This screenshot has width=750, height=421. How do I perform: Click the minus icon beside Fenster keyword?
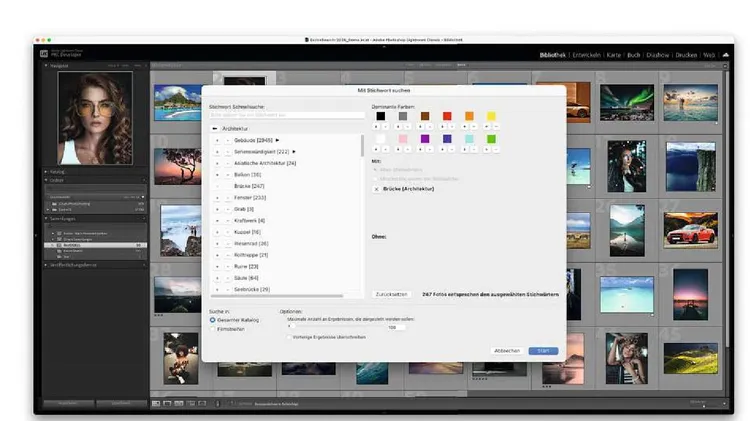pyautogui.click(x=227, y=197)
